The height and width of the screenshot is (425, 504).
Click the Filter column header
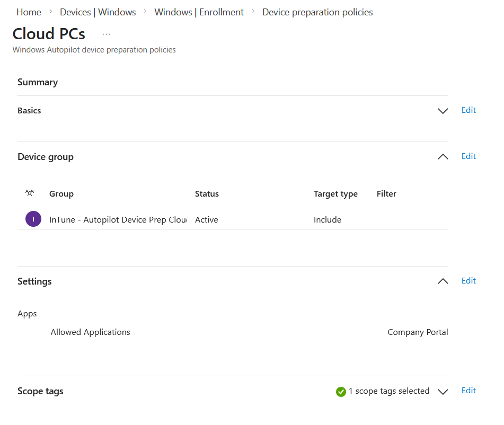[x=386, y=194]
